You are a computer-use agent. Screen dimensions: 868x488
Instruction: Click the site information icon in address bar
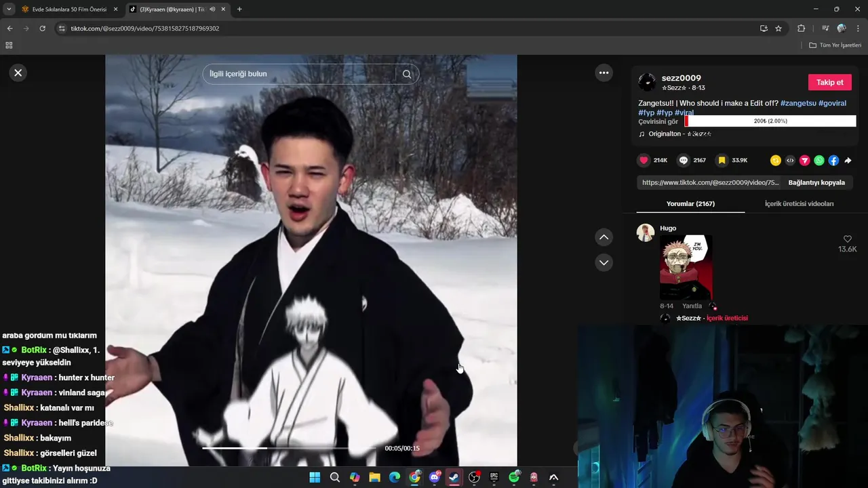[62, 28]
